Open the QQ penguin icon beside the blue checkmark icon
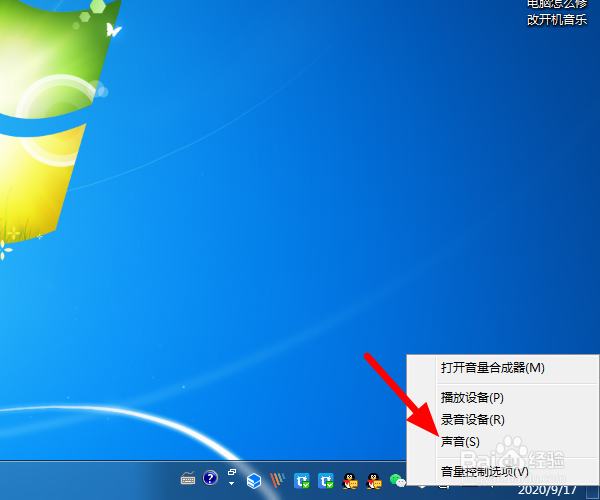Image resolution: width=600 pixels, height=500 pixels. pos(350,481)
